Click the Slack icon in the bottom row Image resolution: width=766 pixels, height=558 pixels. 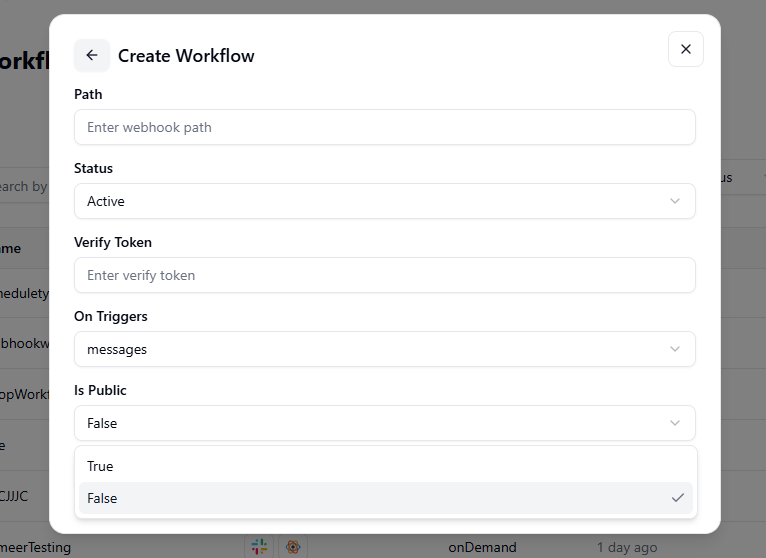(259, 546)
